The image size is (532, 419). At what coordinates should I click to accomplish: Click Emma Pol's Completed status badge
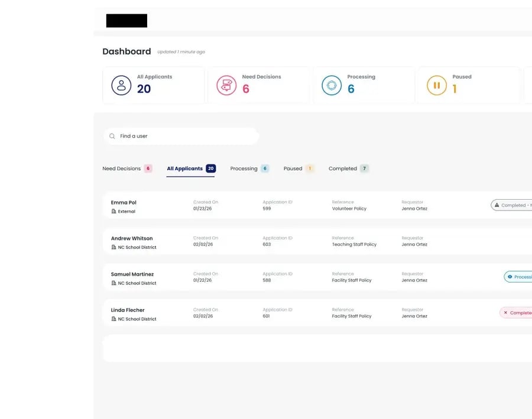(511, 205)
